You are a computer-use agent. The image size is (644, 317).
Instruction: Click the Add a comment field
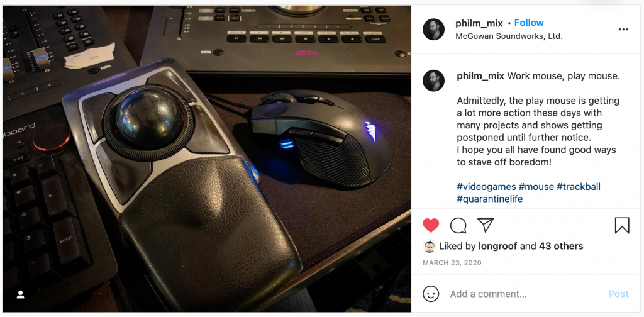pyautogui.click(x=526, y=294)
